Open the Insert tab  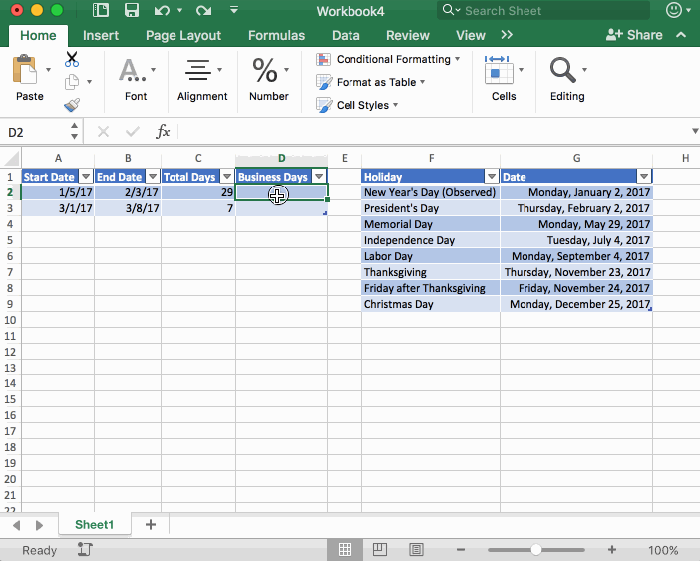point(101,35)
